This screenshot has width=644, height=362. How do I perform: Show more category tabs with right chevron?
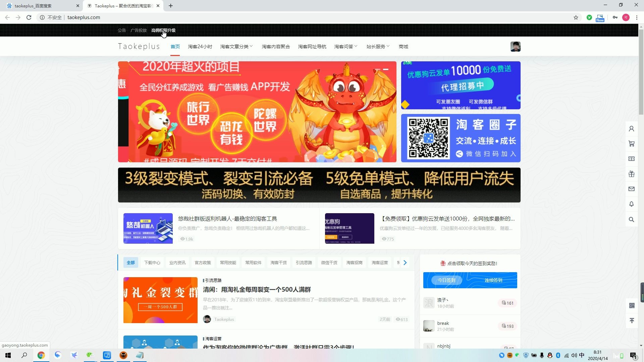click(x=405, y=263)
